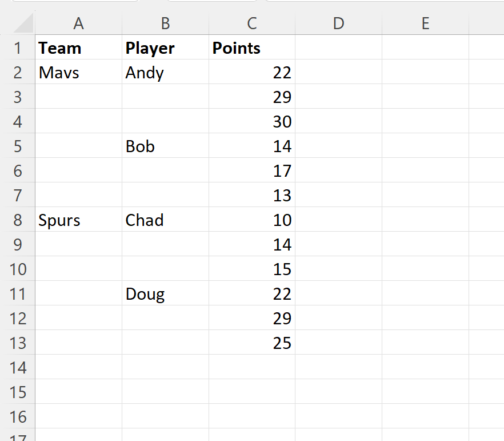Click the cell containing value 30
The width and height of the screenshot is (504, 441).
(x=251, y=121)
